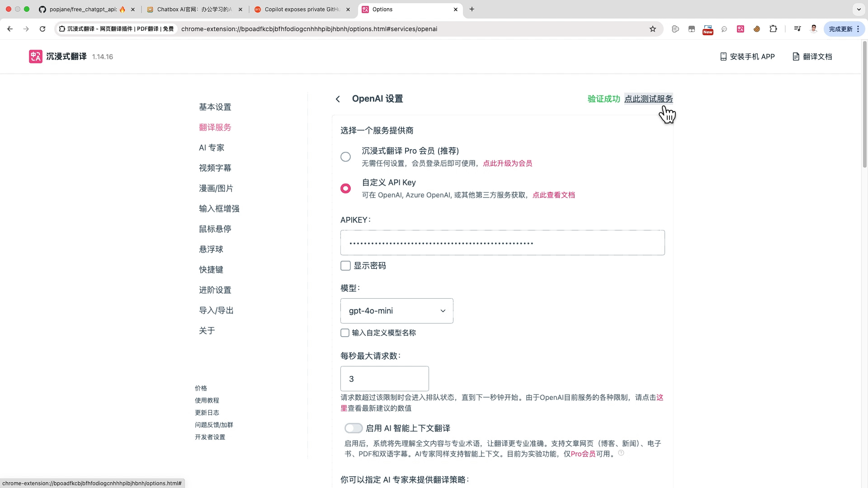Viewport: 868px width, 488px height.
Task: Open the Chrome profile avatar
Action: click(814, 29)
